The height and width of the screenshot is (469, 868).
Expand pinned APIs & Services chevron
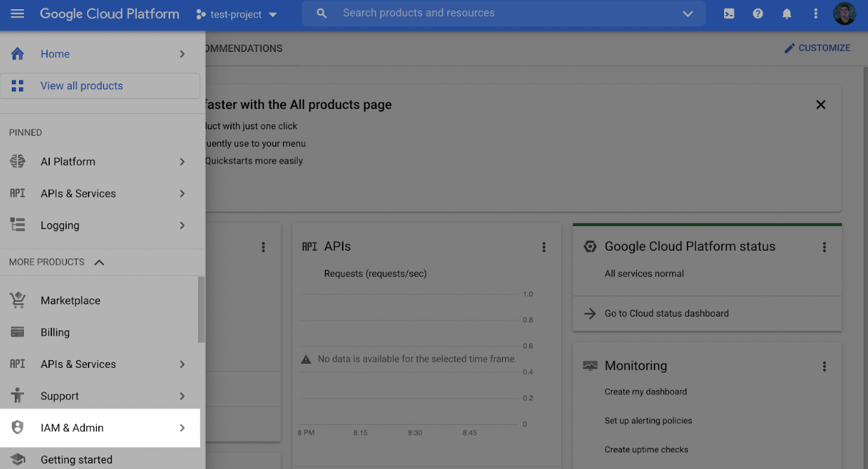tap(182, 194)
